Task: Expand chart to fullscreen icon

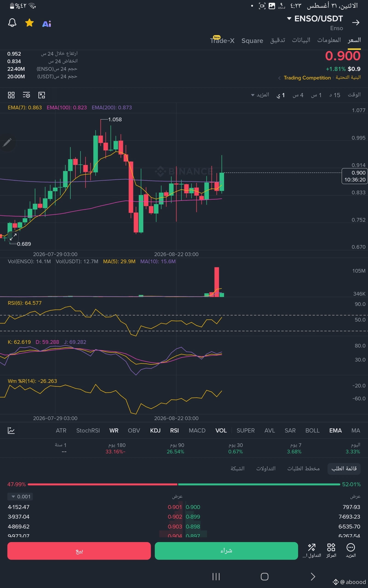Action: tap(13, 237)
